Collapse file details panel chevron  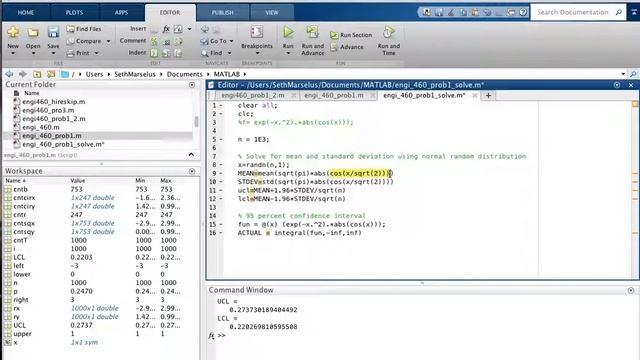pos(191,155)
